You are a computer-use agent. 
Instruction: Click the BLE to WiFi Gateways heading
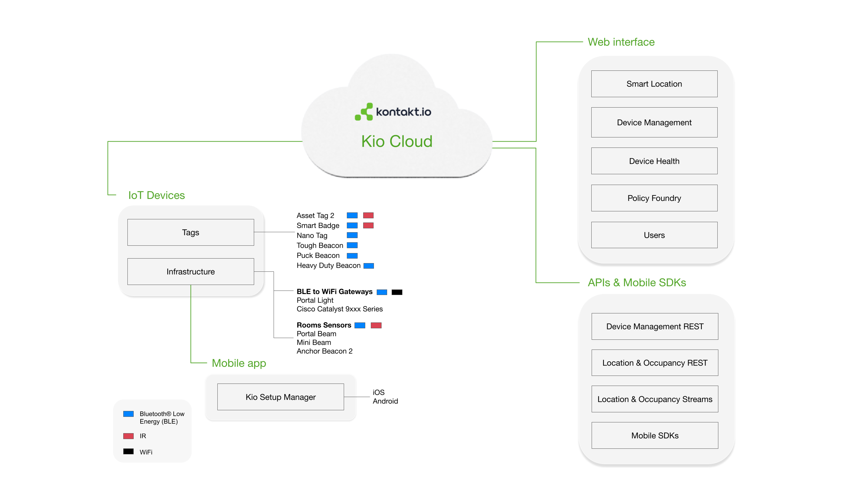334,292
